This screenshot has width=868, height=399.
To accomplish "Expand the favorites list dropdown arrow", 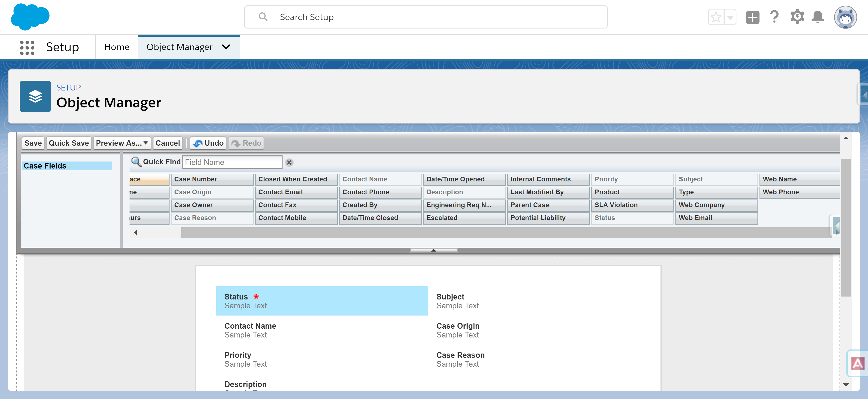I will (x=730, y=17).
